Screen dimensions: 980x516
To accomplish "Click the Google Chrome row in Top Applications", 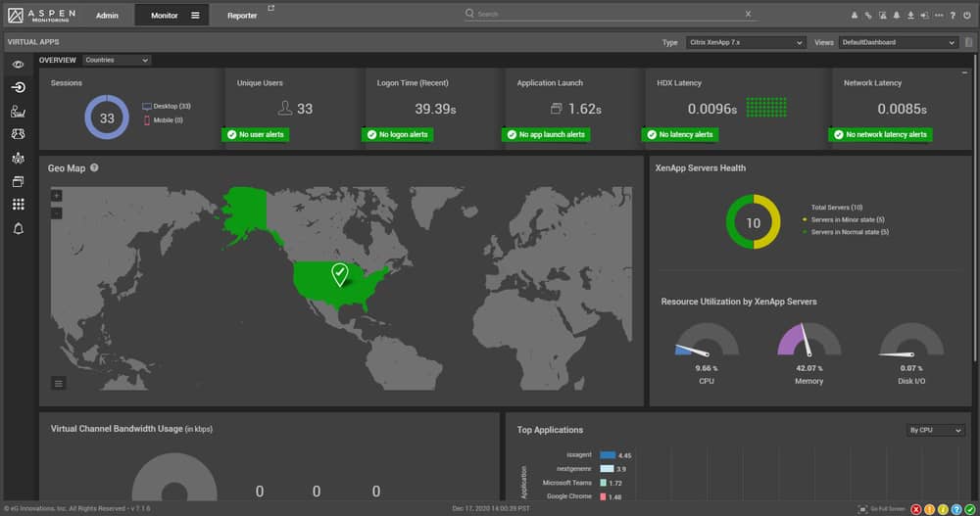I will point(582,496).
